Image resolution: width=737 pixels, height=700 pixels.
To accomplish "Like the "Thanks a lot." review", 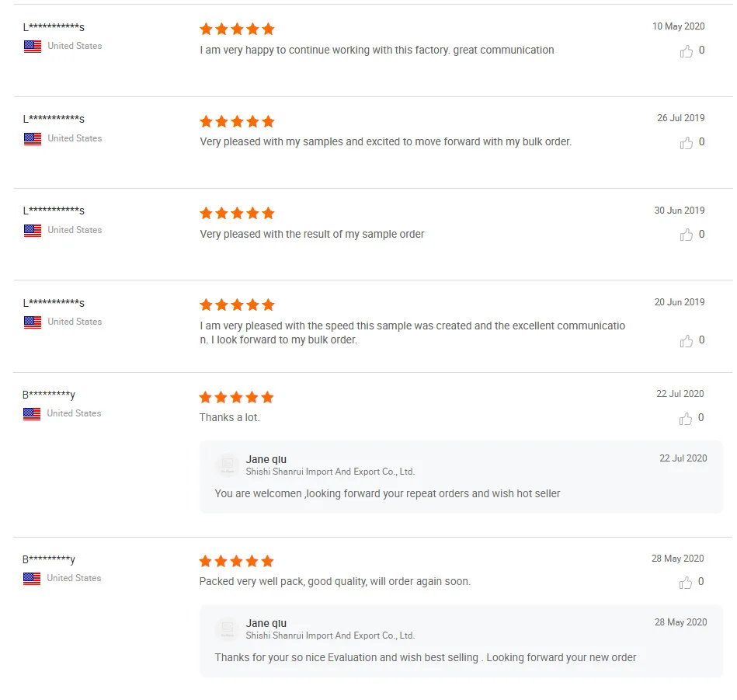I will [x=686, y=419].
